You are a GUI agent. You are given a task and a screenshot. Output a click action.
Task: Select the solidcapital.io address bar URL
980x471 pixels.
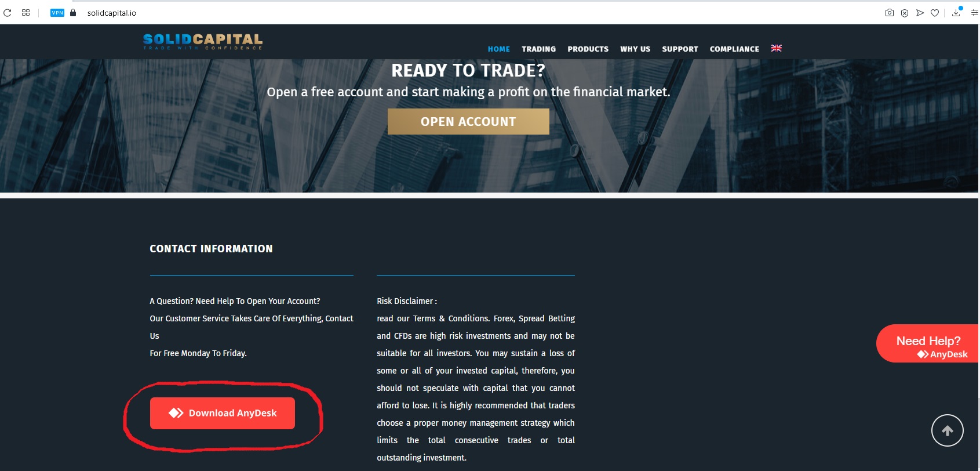(112, 13)
